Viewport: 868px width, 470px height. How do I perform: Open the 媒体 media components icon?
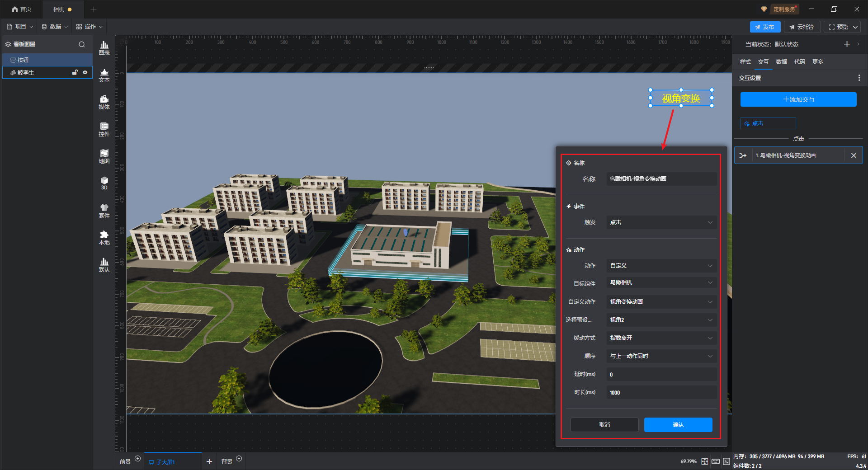[x=104, y=102]
